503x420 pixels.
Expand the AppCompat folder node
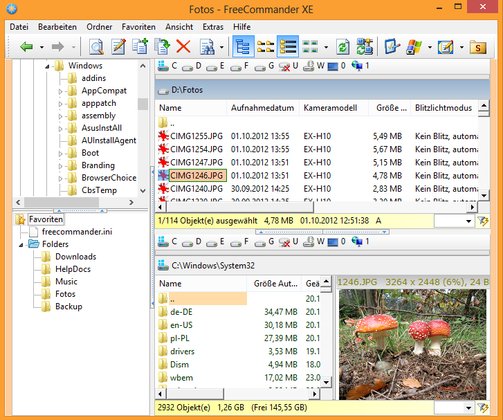[60, 91]
